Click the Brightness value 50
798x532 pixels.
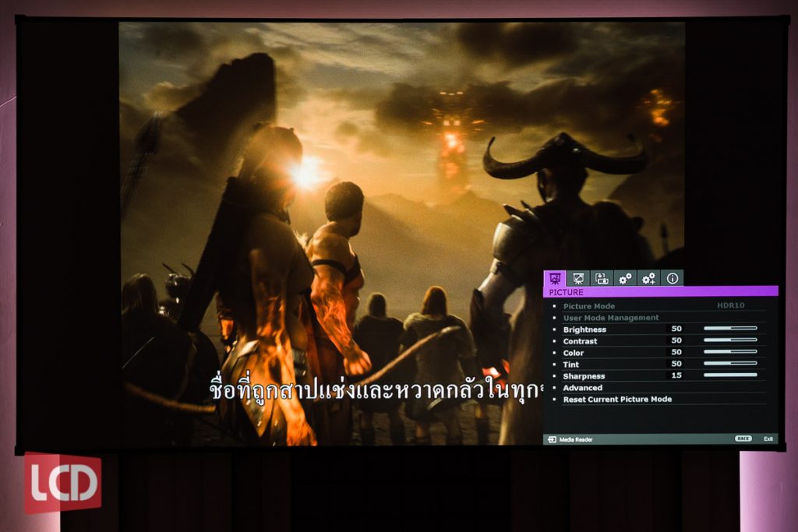coord(676,329)
